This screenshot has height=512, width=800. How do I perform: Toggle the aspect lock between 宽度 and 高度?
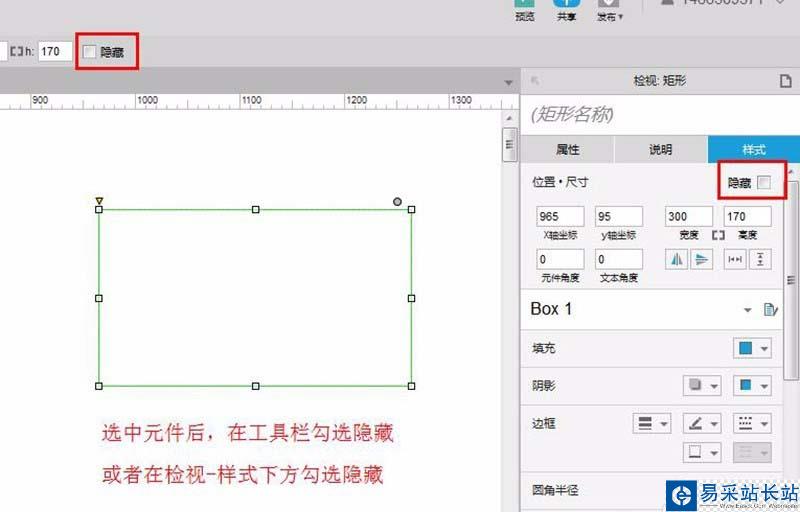point(718,235)
